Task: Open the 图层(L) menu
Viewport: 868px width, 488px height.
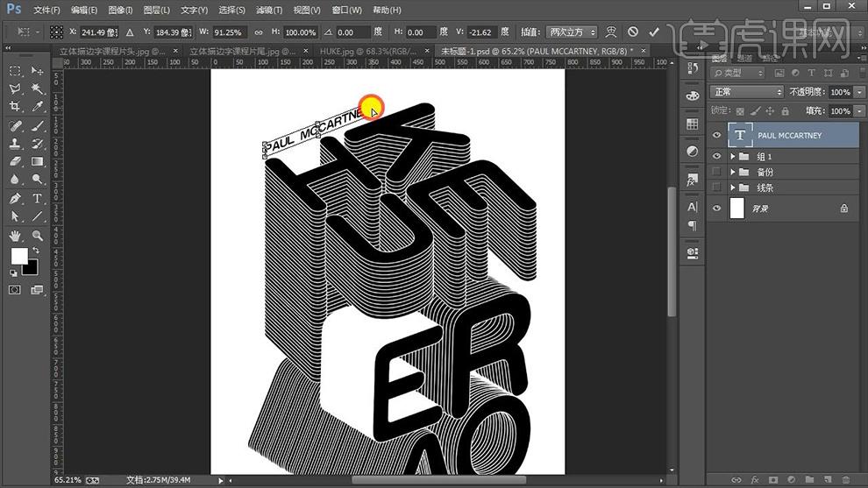Action: [x=157, y=10]
